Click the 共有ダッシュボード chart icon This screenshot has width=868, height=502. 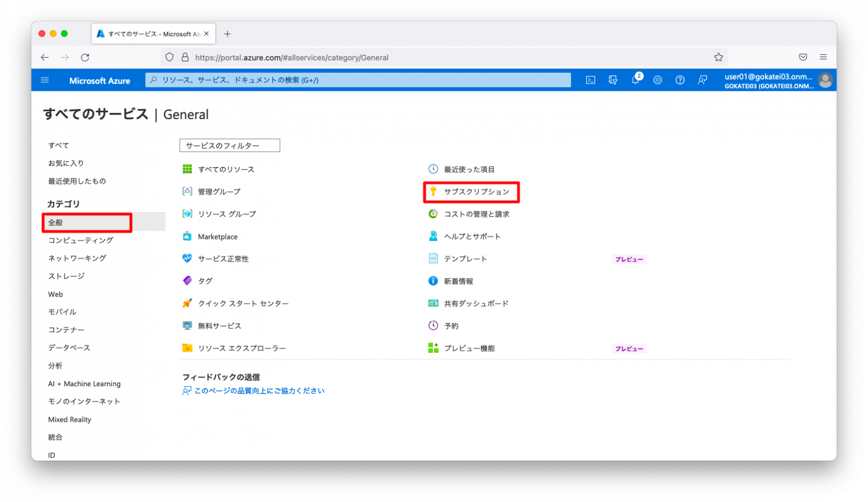point(433,303)
